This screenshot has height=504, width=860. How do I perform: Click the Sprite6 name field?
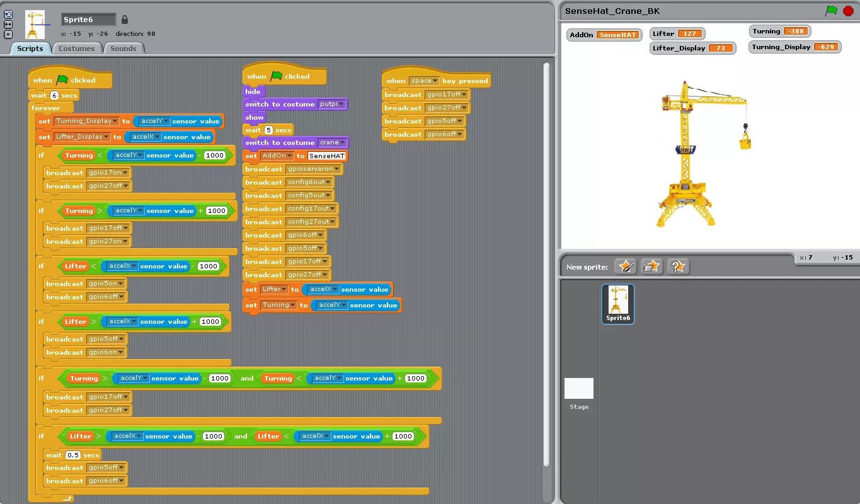(x=88, y=20)
